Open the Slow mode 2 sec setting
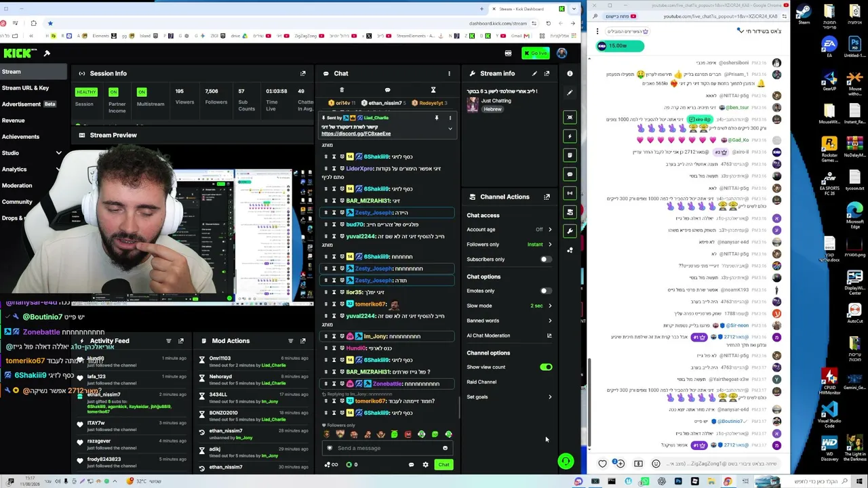Viewport: 868px width, 488px height. coord(509,306)
